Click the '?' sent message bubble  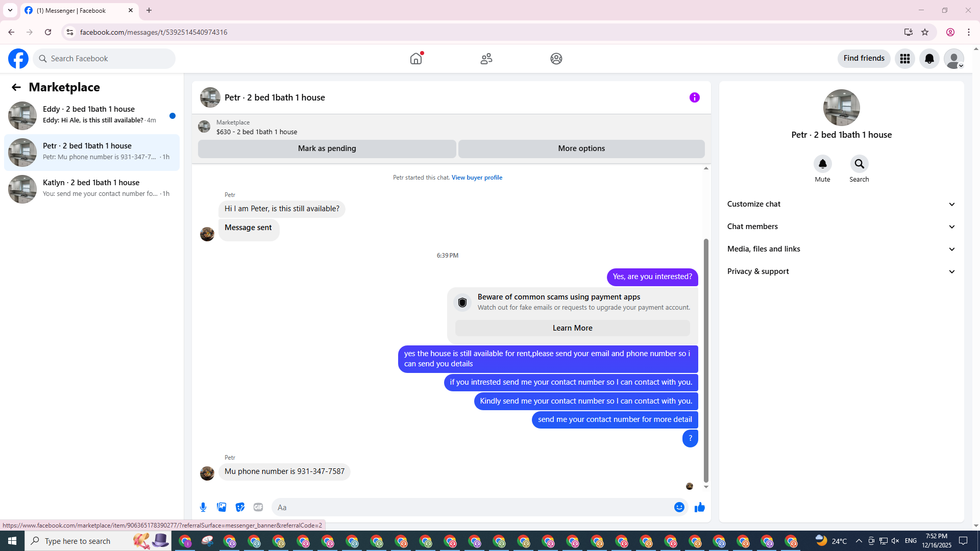tap(690, 438)
